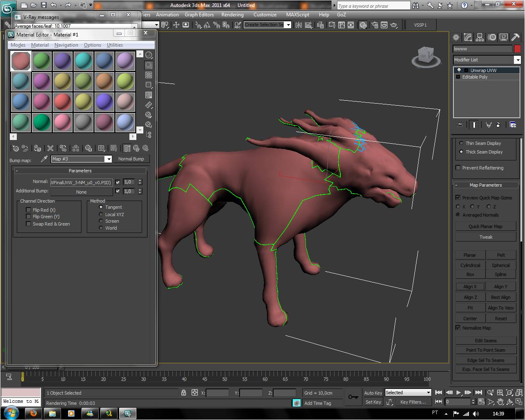Click Make Preview filmstrip icon

click(149, 105)
